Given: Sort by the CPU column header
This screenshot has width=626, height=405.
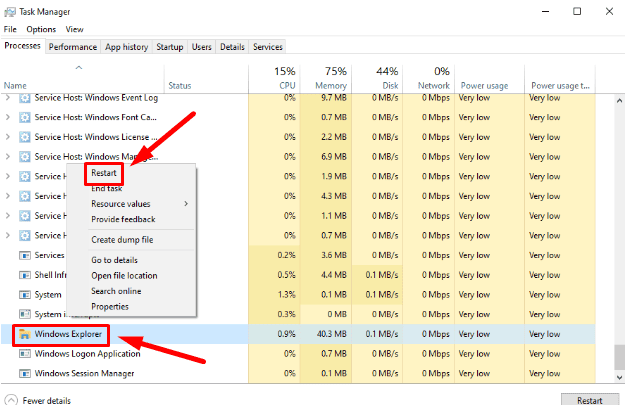Looking at the screenshot, I should pyautogui.click(x=274, y=78).
